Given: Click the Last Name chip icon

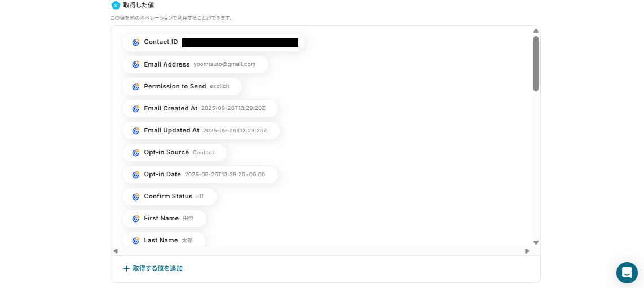Looking at the screenshot, I should [x=136, y=241].
